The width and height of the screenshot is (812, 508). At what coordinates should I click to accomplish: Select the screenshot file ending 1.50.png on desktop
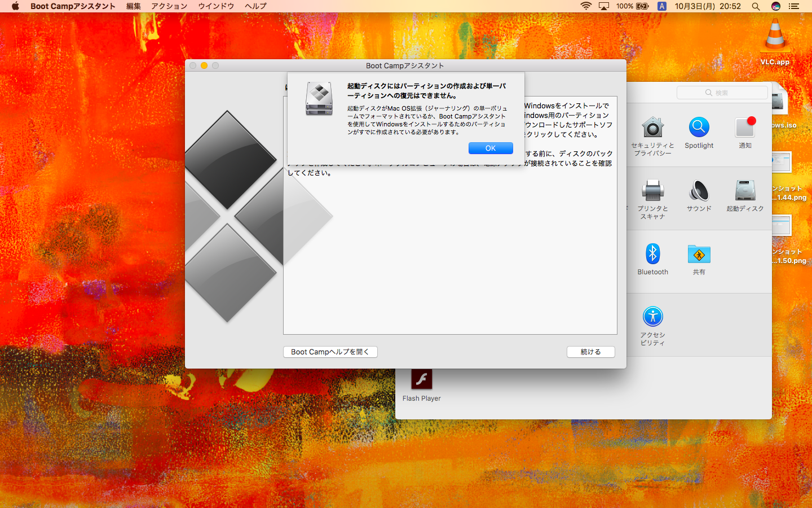pos(788,240)
